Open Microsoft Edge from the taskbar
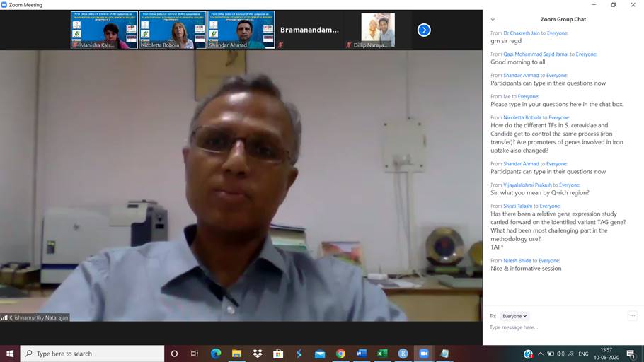This screenshot has width=644, height=362. tap(216, 354)
